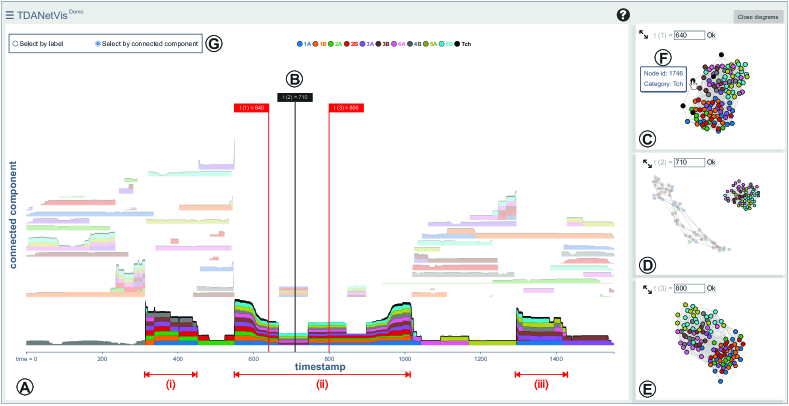789x406 pixels.
Task: Click the 1400 tick on timestamp axis
Action: pos(556,360)
